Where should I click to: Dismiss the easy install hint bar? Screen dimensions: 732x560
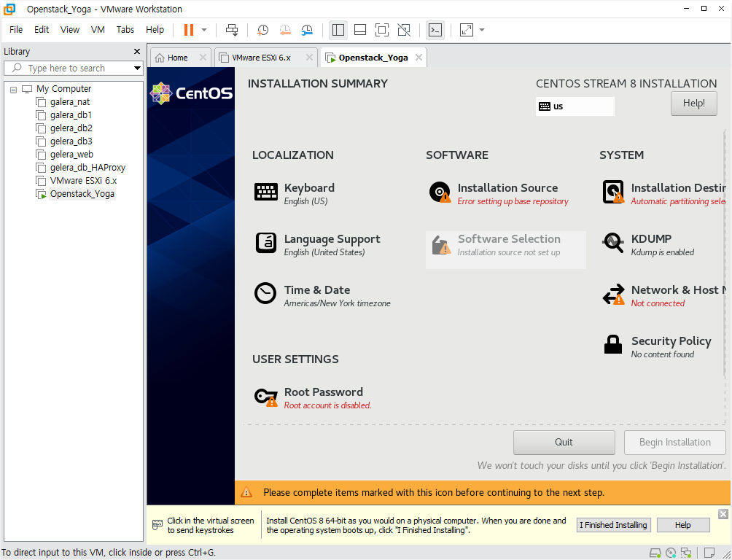click(x=723, y=514)
